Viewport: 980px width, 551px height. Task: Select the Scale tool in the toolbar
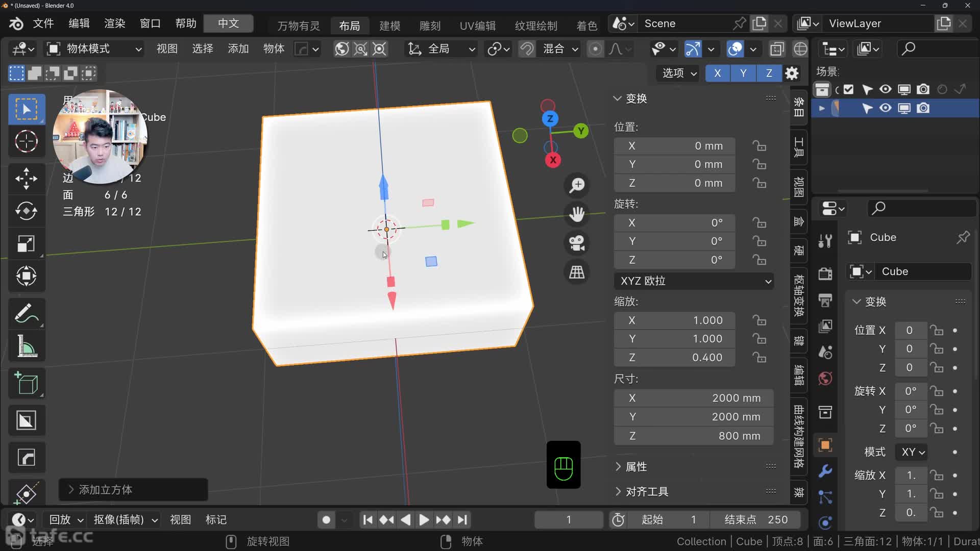coord(26,243)
